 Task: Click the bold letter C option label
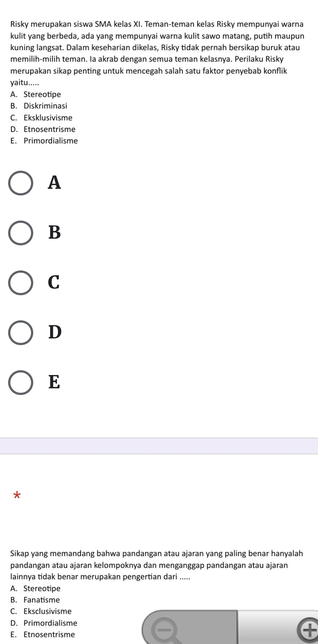(54, 282)
